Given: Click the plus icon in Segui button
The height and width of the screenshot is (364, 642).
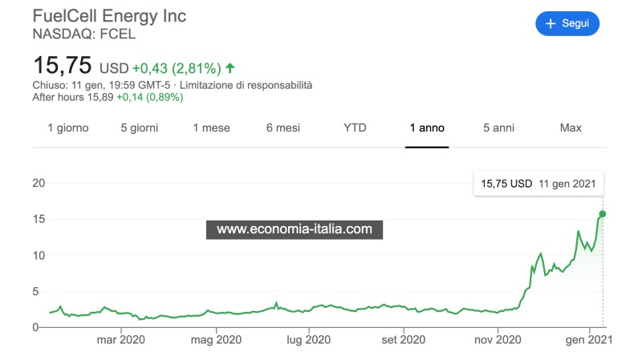Looking at the screenshot, I should [x=551, y=24].
